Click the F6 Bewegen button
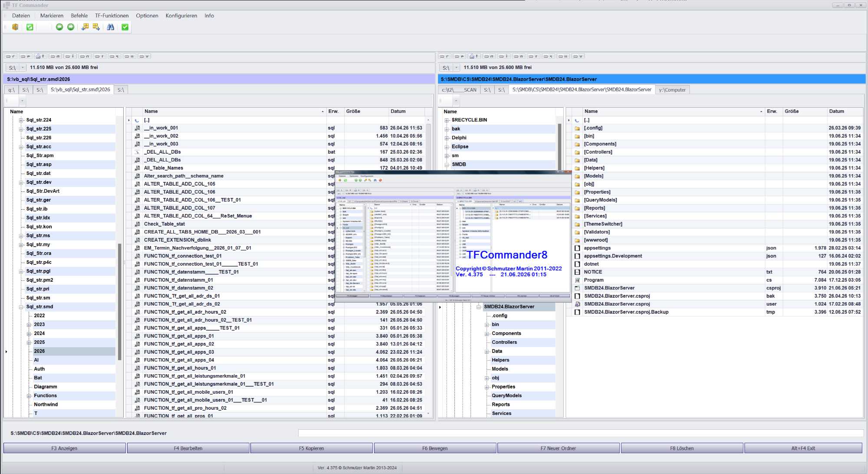Viewport: 868px width, 474px height. 435,448
